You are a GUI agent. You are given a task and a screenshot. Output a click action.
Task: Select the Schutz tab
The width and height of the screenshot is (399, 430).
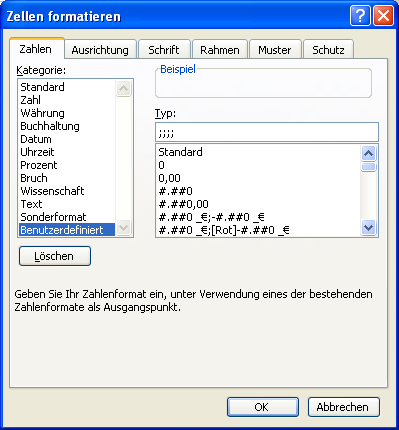tap(328, 50)
